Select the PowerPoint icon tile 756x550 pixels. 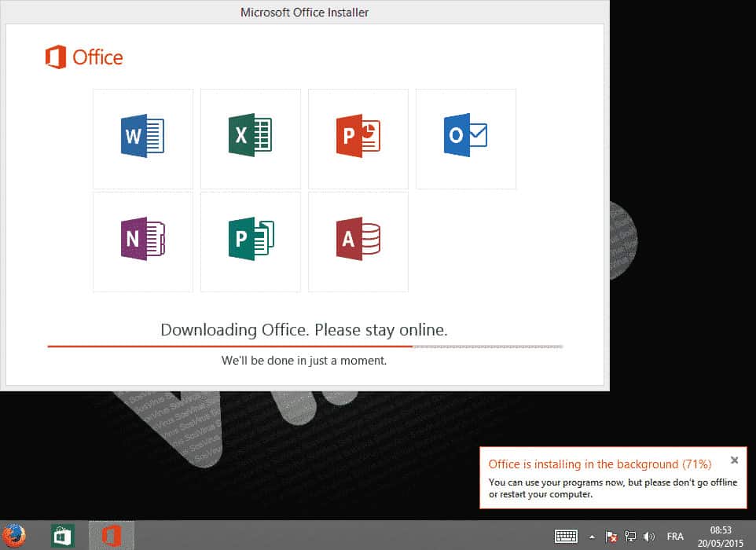click(x=358, y=138)
